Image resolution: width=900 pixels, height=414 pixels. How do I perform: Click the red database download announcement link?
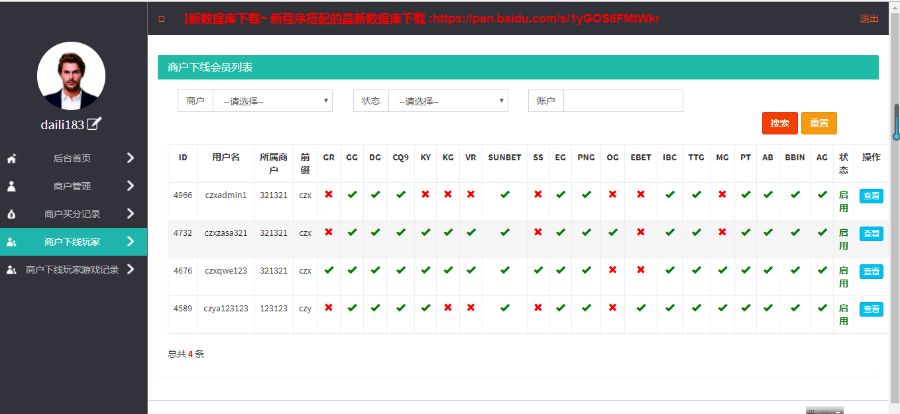pos(422,19)
